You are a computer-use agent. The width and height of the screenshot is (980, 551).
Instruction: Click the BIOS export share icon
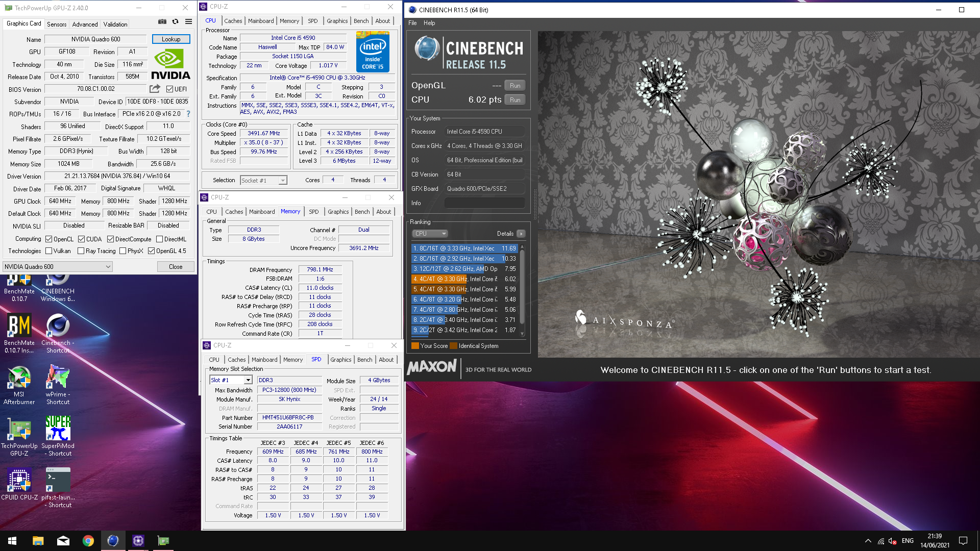coord(155,89)
